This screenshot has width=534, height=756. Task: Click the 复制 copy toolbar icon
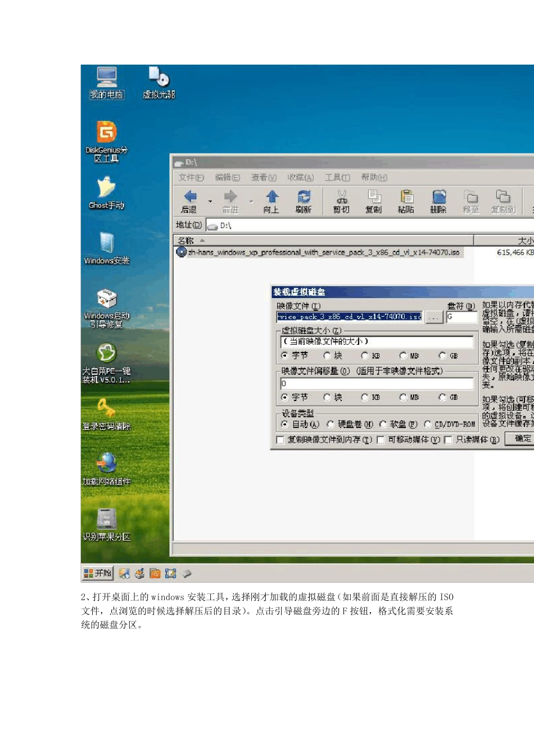tap(373, 201)
